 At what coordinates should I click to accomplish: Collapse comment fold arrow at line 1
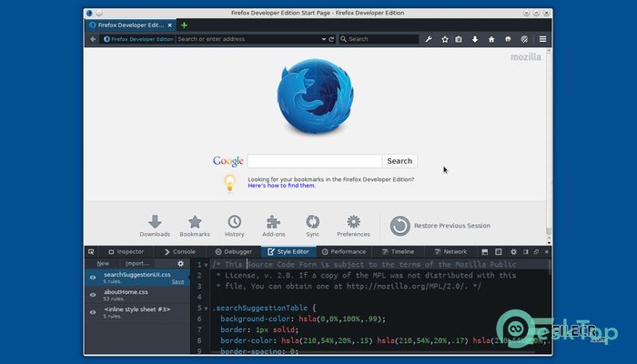206,265
